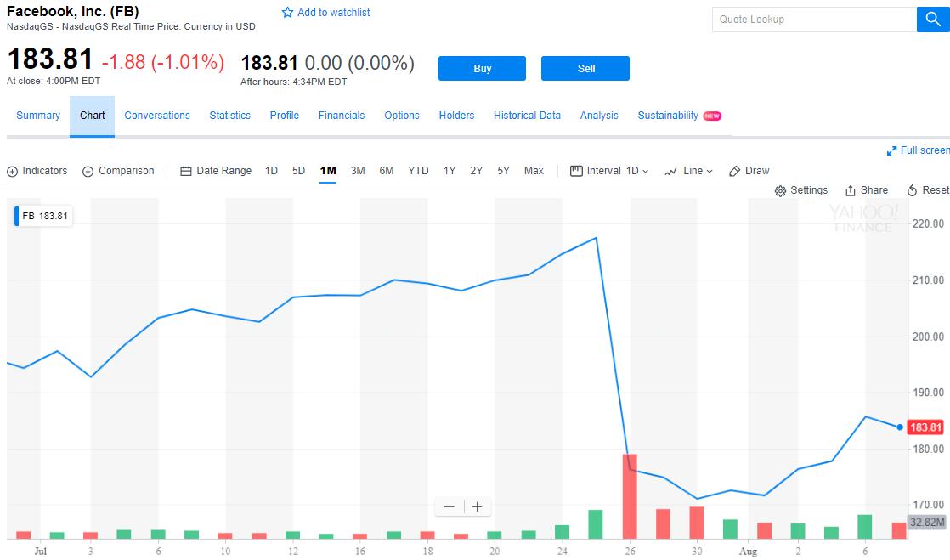Expand the Interval 1D dropdown

[x=609, y=171]
